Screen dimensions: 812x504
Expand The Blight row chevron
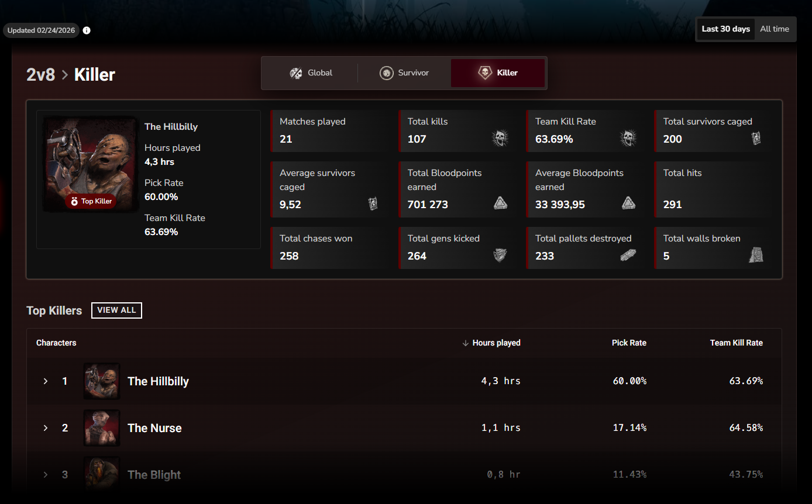(46, 475)
